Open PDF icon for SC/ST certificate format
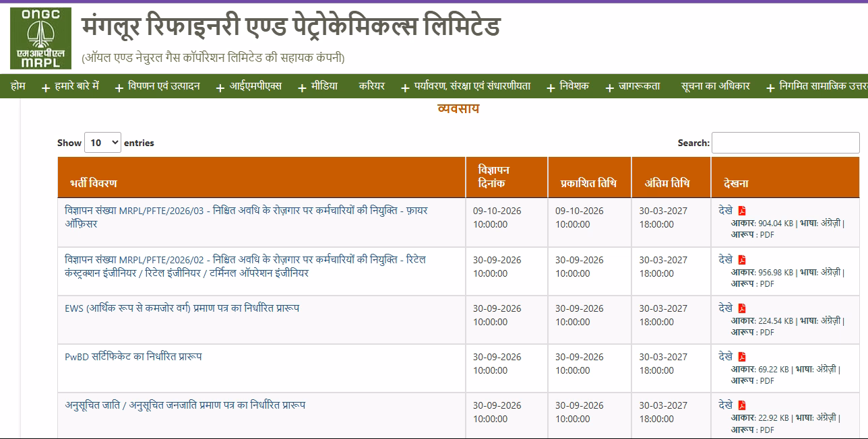The width and height of the screenshot is (868, 439). coord(742,405)
